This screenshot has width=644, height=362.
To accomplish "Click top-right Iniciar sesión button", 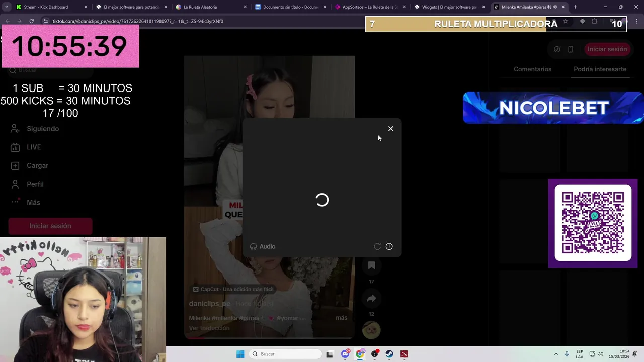I will [607, 49].
